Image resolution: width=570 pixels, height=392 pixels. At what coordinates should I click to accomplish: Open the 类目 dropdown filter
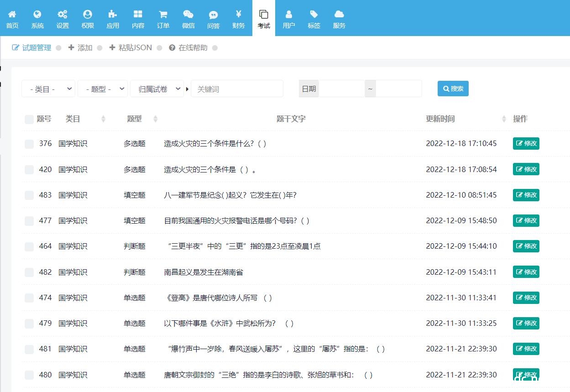(x=48, y=89)
